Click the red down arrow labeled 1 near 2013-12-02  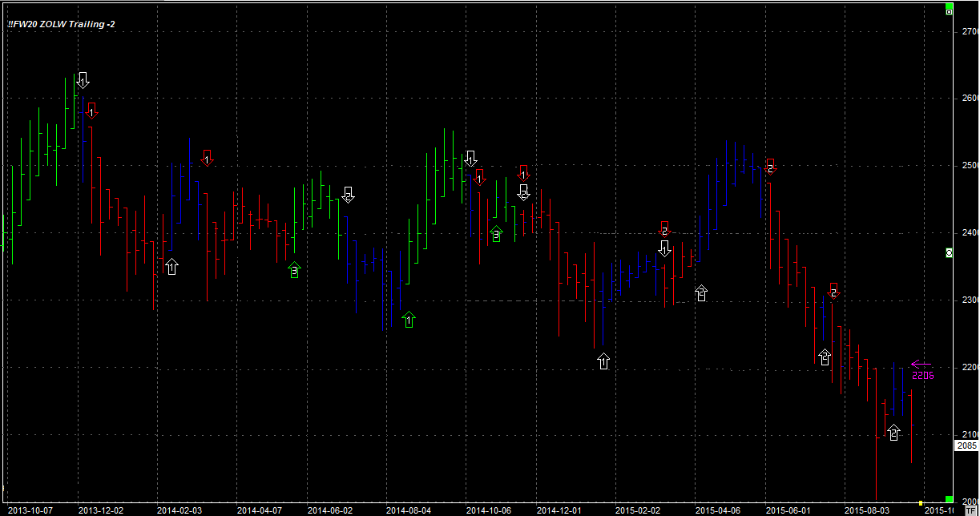coord(91,111)
